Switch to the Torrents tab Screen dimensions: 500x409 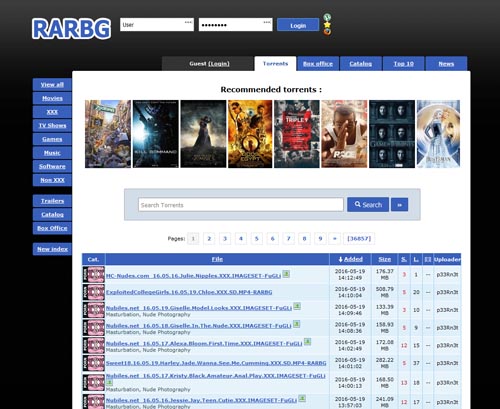(275, 64)
